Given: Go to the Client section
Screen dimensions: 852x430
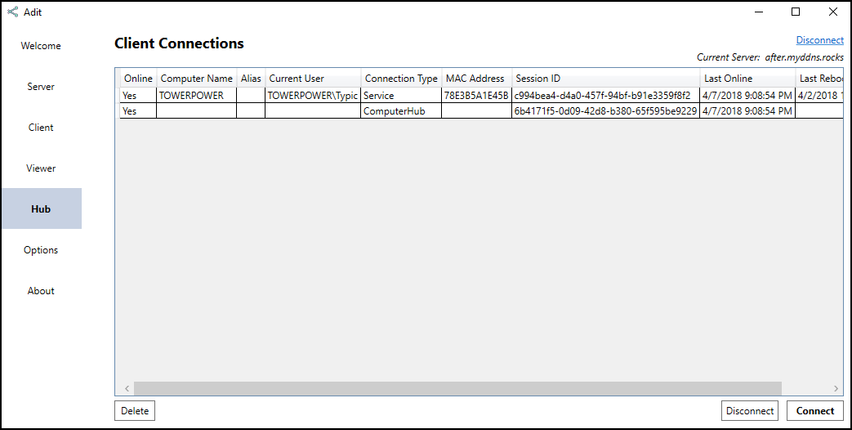Looking at the screenshot, I should 41,128.
